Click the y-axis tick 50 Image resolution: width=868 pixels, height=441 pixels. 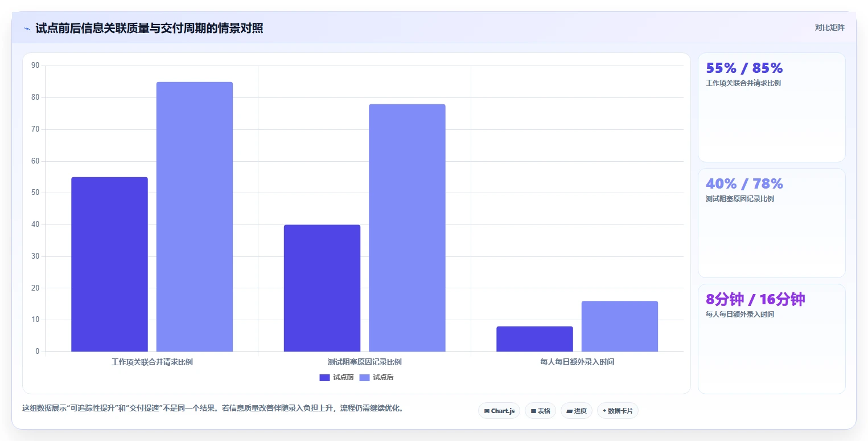(x=35, y=193)
